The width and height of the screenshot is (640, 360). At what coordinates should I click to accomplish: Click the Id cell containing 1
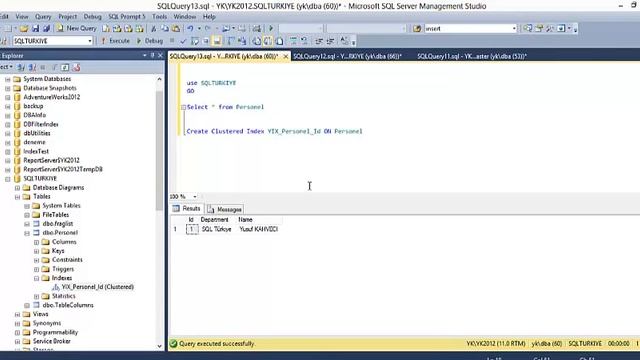(191, 229)
